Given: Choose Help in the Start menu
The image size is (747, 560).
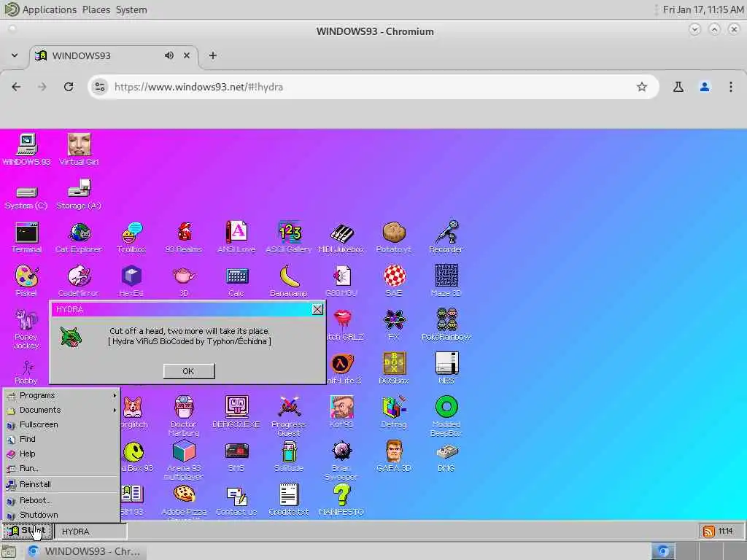Looking at the screenshot, I should click(x=61, y=454).
